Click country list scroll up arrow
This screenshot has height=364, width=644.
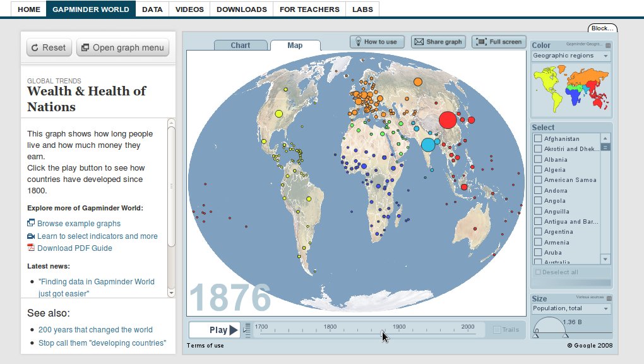click(605, 138)
